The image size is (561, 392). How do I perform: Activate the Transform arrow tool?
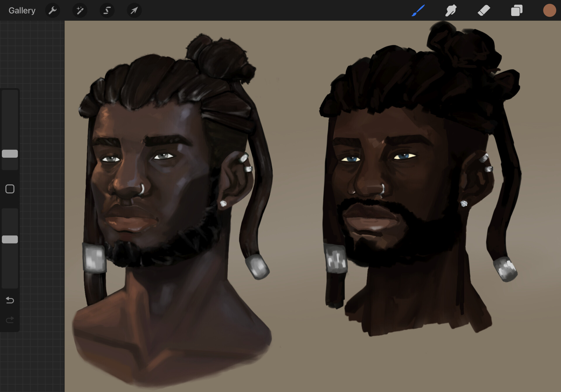[134, 11]
